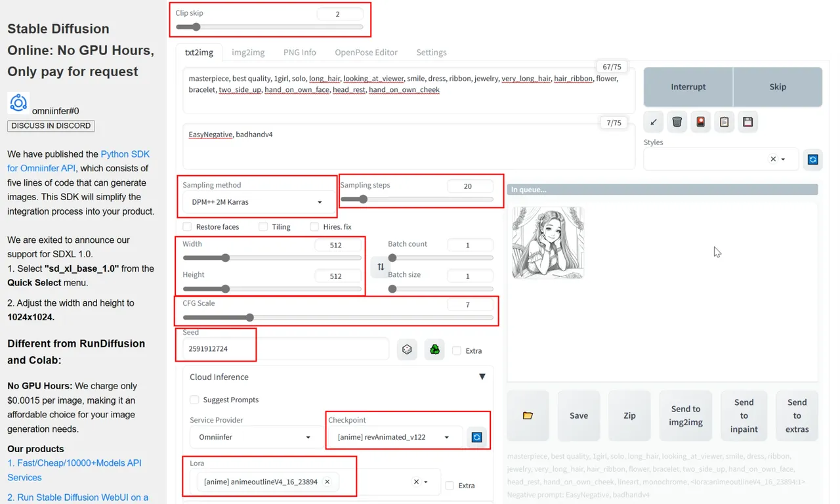This screenshot has height=504, width=840.
Task: Click the Interrupt button
Action: [688, 87]
